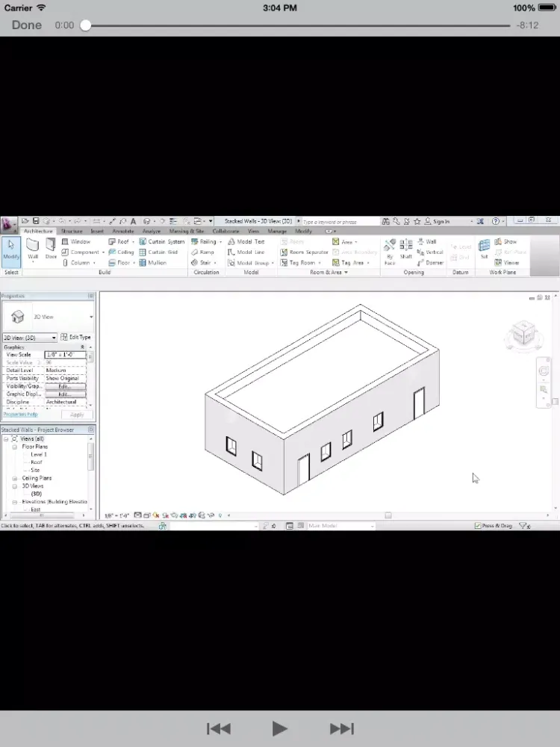560x747 pixels.
Task: Click the Curtain System tool
Action: click(x=161, y=241)
